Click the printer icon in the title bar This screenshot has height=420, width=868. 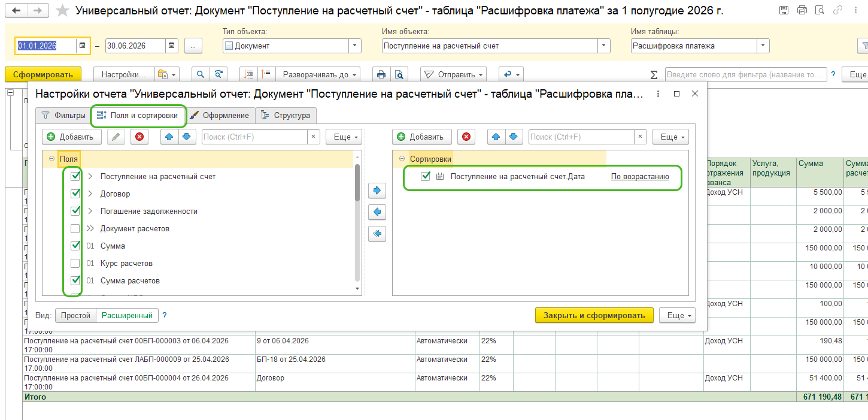[x=802, y=10]
